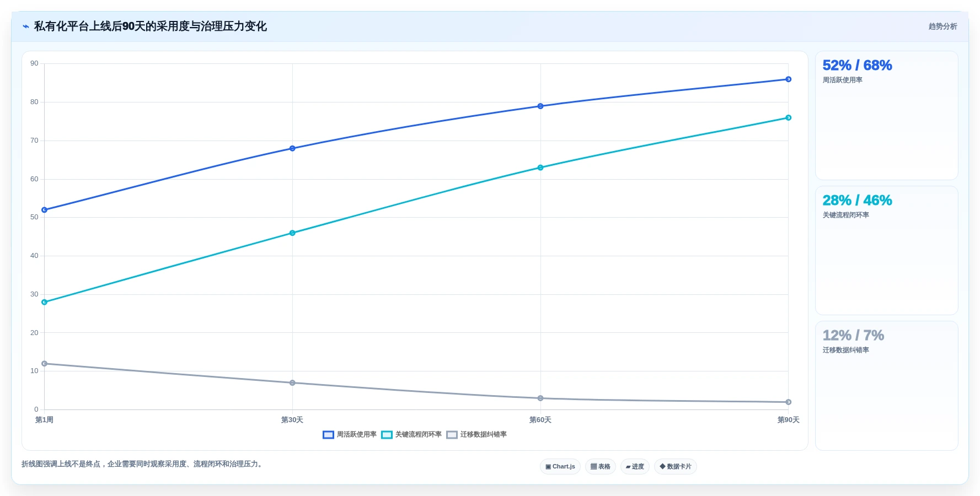Click the 周活跃使用率 card label
980x496 pixels.
point(842,80)
